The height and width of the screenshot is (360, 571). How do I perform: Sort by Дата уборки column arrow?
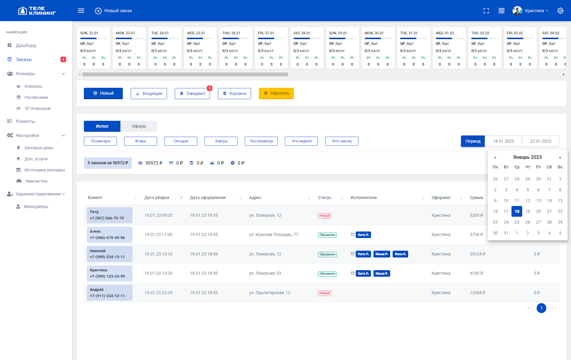(x=181, y=198)
